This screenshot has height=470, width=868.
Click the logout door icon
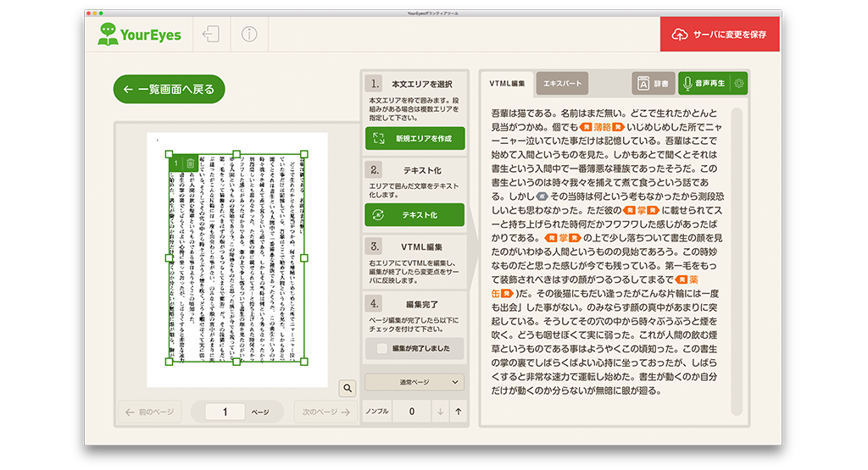click(x=210, y=35)
